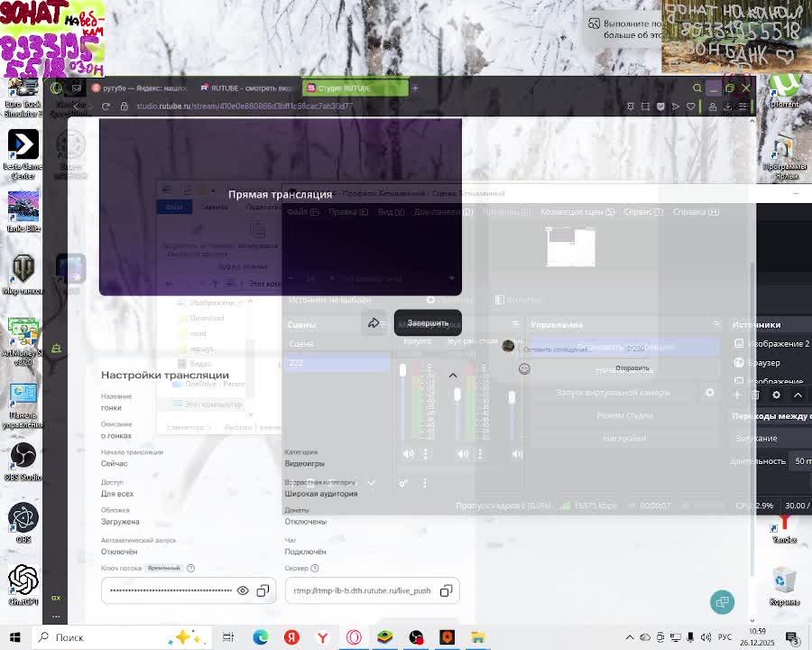
Task: Open virtual camera settings gear in OBS
Action: 710,393
